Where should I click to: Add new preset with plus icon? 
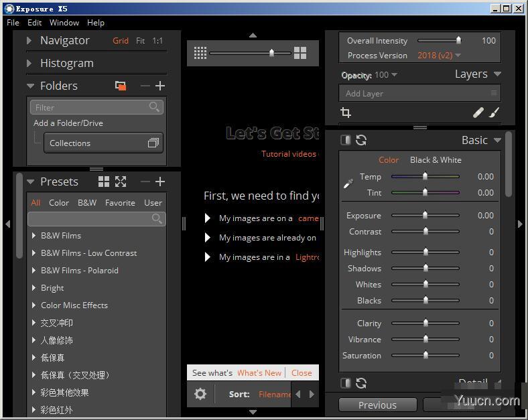point(160,182)
